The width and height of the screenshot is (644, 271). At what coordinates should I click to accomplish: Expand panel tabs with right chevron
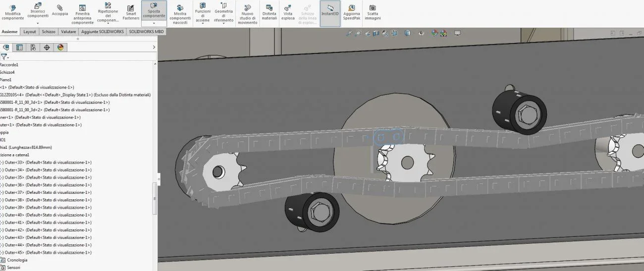154,47
